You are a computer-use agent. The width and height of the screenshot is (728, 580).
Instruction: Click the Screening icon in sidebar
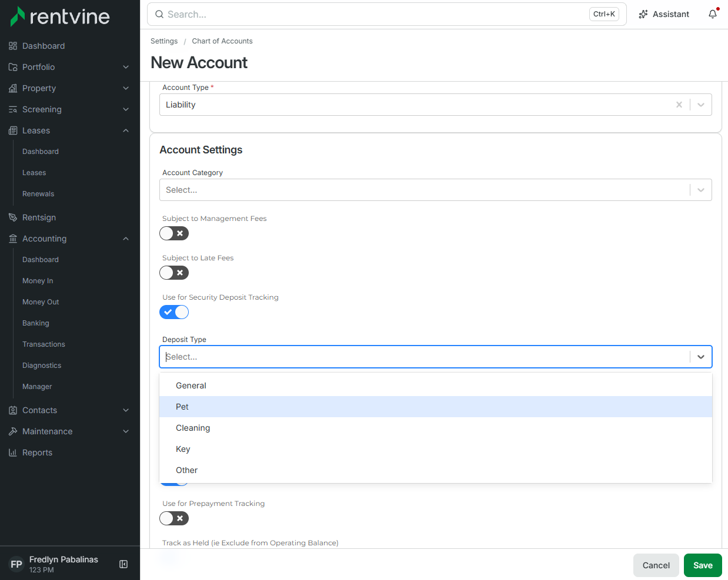[13, 109]
